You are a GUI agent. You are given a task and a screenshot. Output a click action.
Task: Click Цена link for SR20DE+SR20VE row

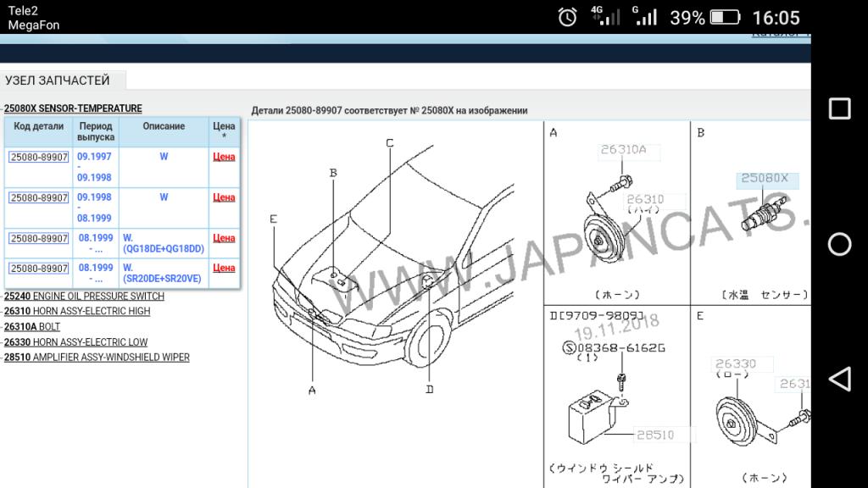coord(224,268)
